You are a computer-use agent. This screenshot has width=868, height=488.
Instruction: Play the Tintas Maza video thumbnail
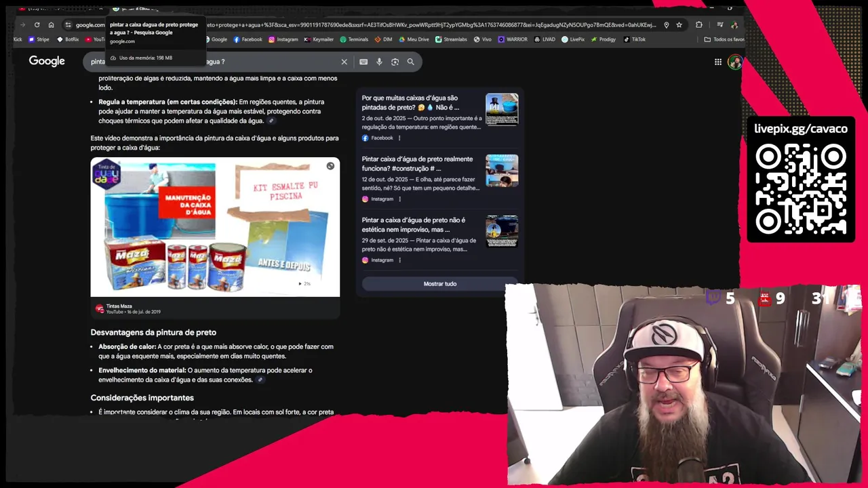click(215, 227)
